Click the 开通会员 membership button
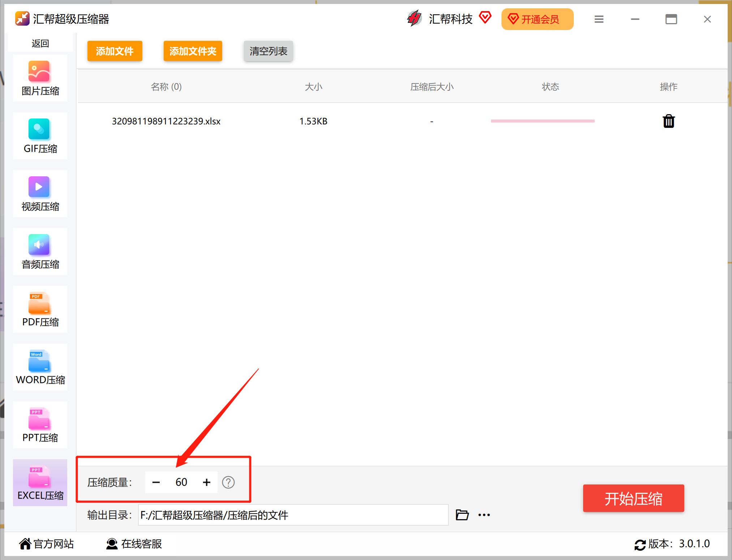This screenshot has width=732, height=560. [x=537, y=19]
